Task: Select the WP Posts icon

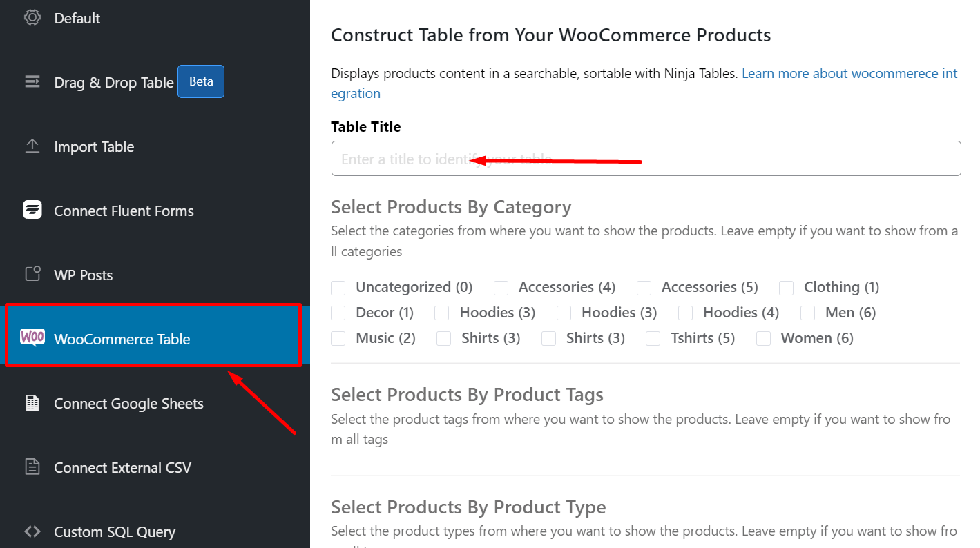Action: click(x=32, y=274)
